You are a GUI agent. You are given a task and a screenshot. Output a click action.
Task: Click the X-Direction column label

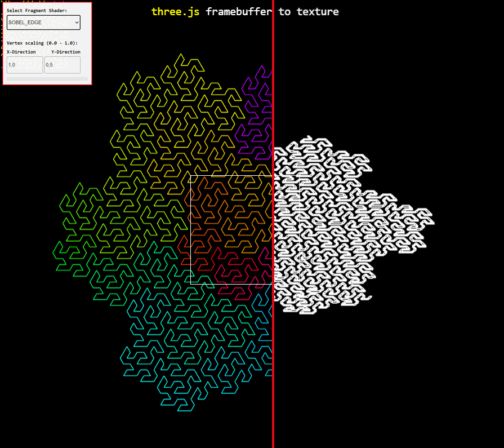(x=21, y=51)
